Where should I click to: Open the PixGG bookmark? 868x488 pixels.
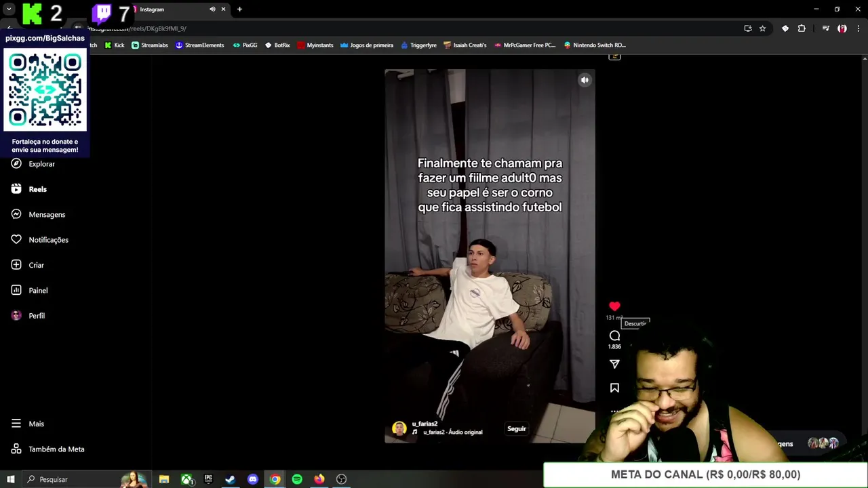point(245,45)
